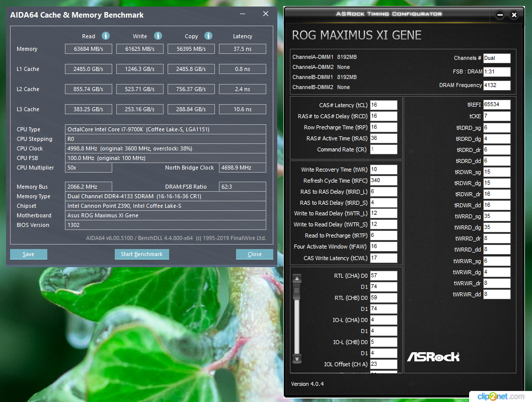Click the tREFI value field

coord(497,105)
